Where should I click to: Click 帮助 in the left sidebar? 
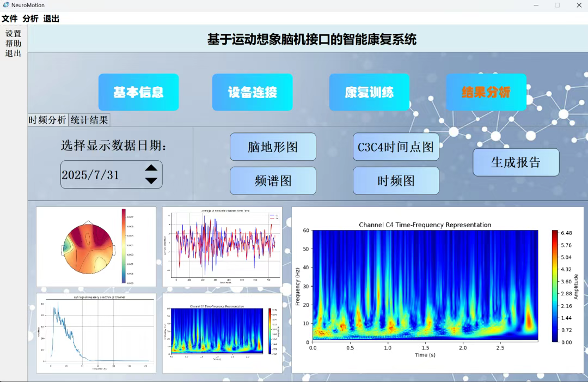pos(13,42)
